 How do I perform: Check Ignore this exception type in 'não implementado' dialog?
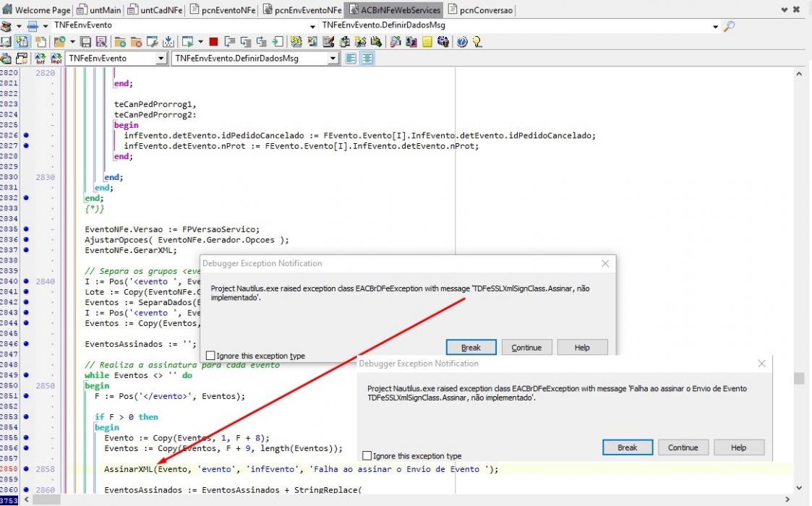[x=210, y=356]
